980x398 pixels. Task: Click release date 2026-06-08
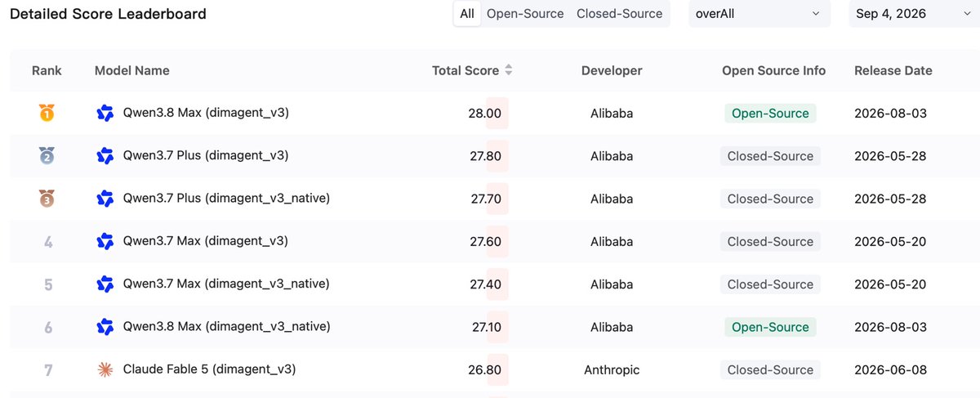click(x=890, y=369)
